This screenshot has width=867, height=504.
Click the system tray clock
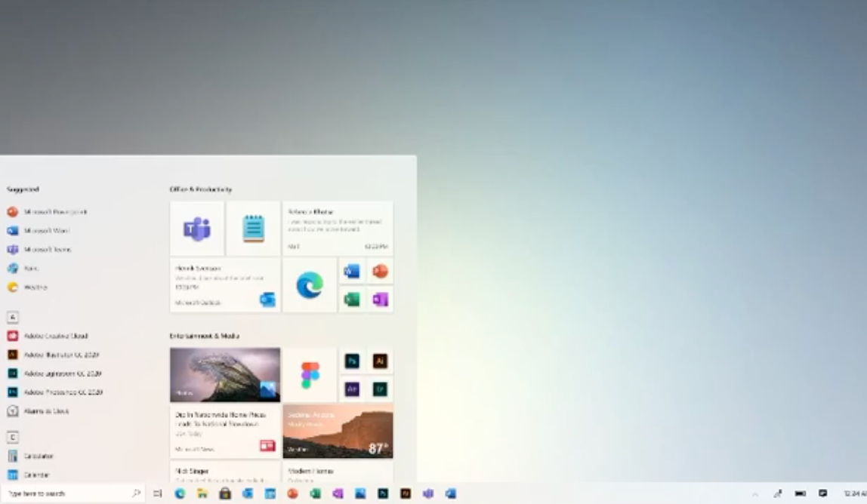coord(855,493)
